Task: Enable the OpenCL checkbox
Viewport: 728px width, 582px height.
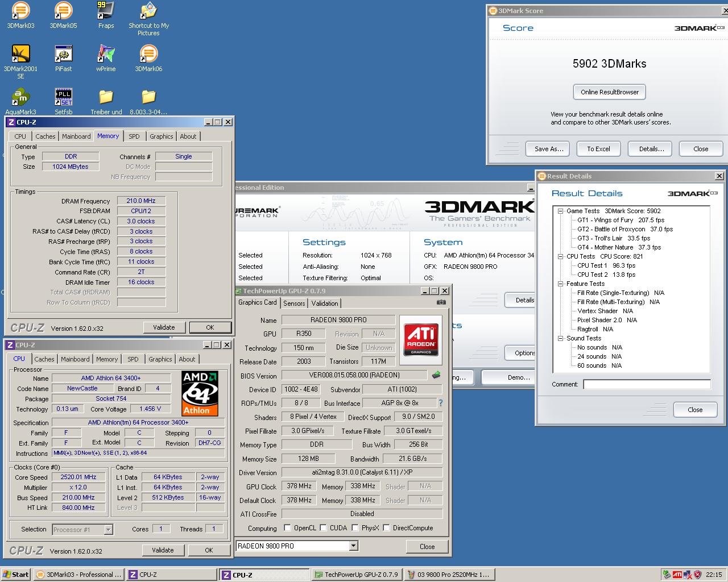Action: coord(287,528)
